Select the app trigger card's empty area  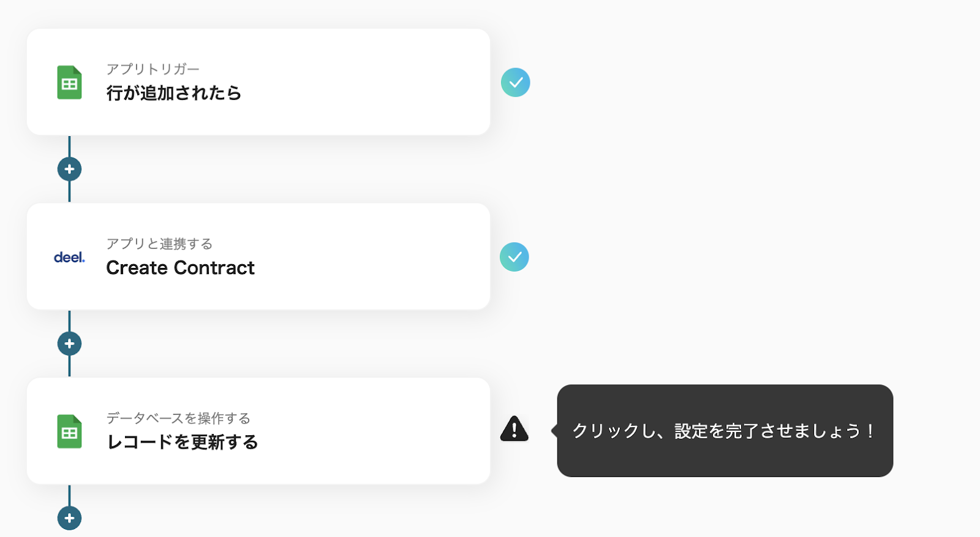pos(367,82)
